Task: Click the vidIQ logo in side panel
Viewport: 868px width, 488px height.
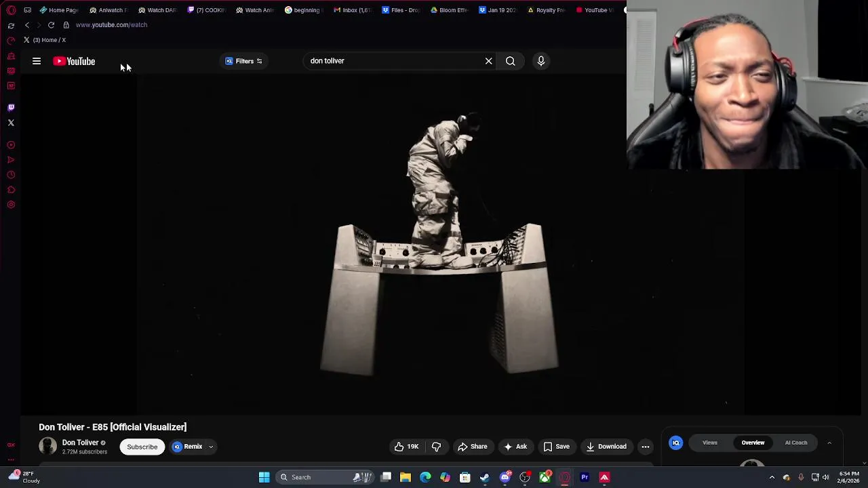Action: 675,443
